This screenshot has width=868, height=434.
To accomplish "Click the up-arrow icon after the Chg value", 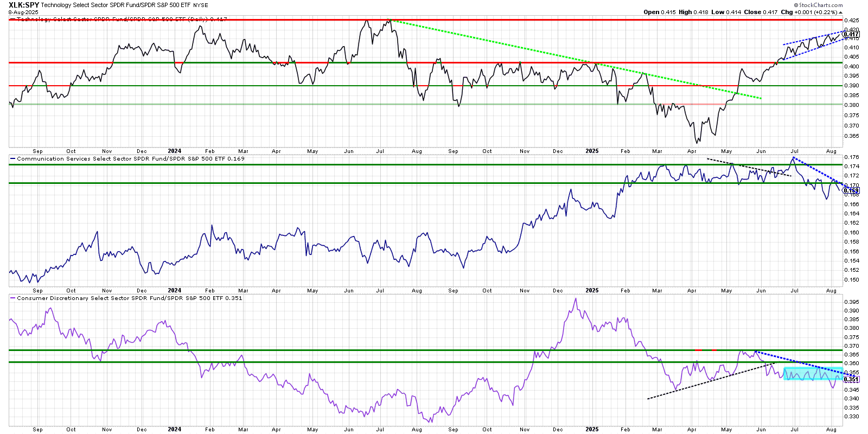I will 841,12.
